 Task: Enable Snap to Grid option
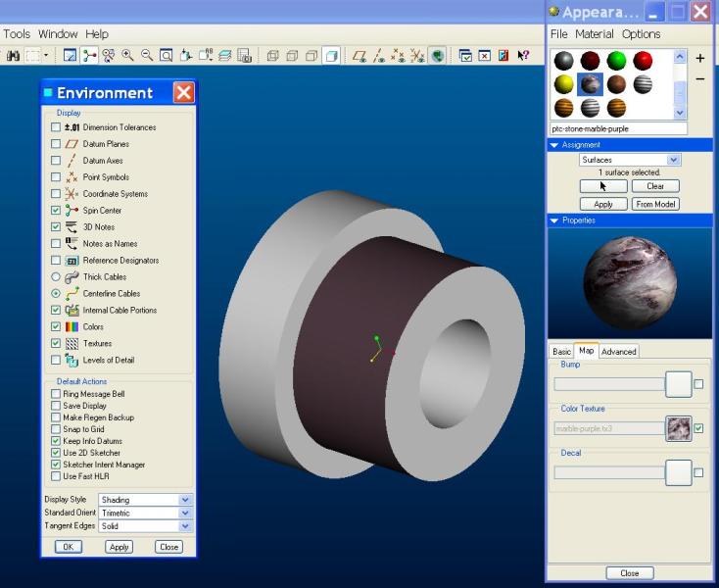click(x=56, y=429)
